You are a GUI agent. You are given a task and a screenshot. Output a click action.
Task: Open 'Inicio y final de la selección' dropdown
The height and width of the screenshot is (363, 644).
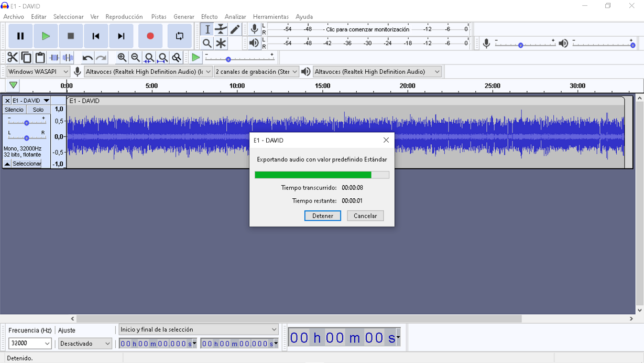(x=199, y=329)
